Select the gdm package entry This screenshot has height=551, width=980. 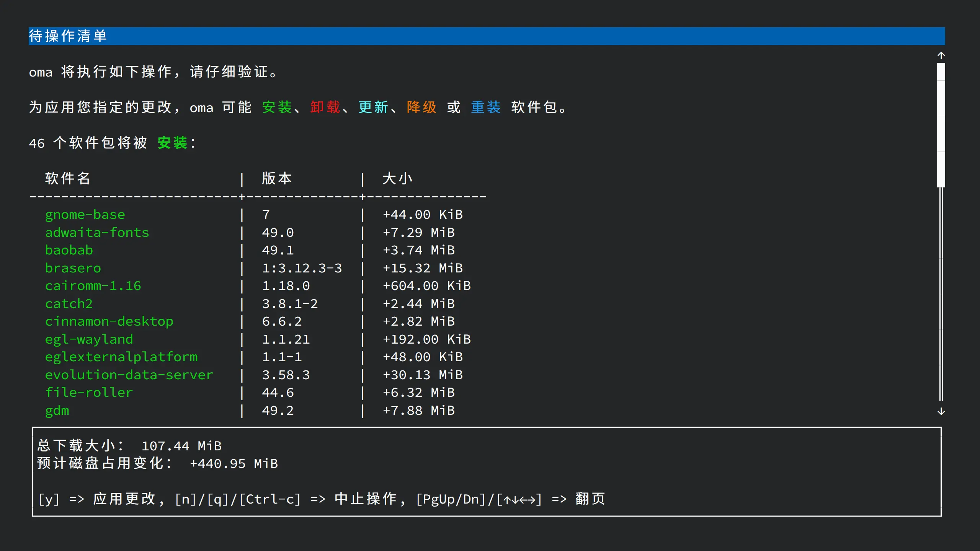point(57,410)
